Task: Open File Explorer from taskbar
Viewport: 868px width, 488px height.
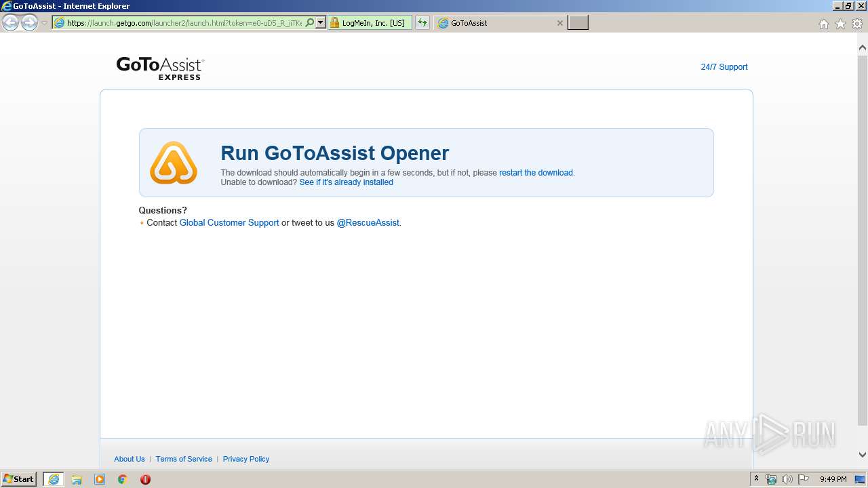Action: click(x=77, y=479)
